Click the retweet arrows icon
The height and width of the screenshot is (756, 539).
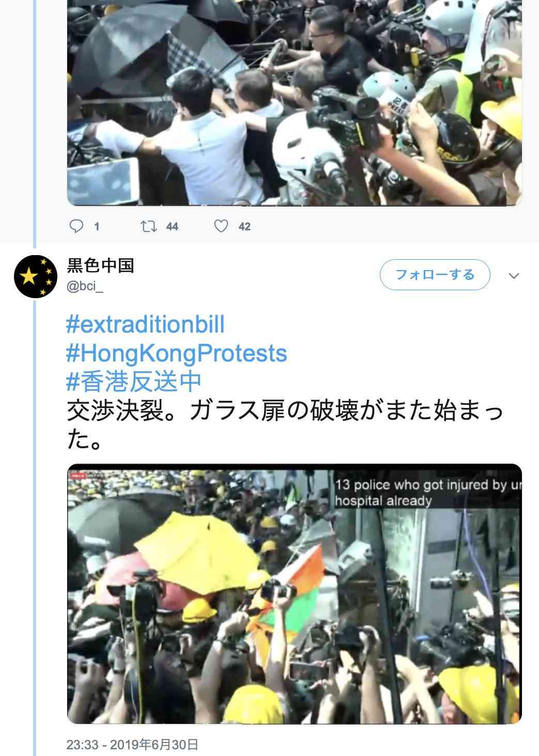149,226
